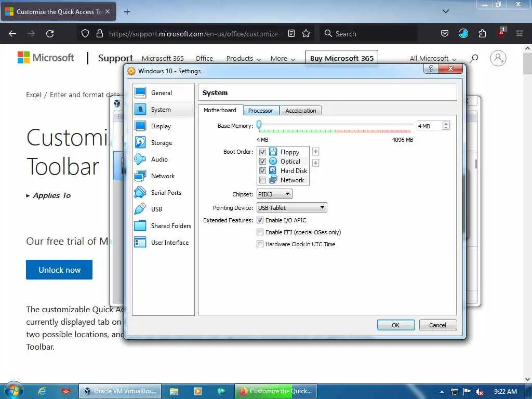The height and width of the screenshot is (399, 532).
Task: Open the Audio speaker icon
Action: pos(140,159)
